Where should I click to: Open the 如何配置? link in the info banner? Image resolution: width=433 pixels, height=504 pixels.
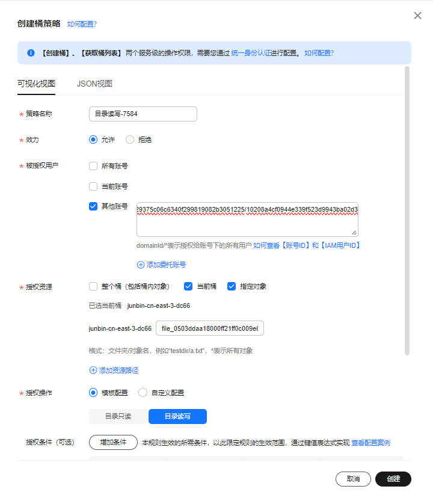[319, 53]
